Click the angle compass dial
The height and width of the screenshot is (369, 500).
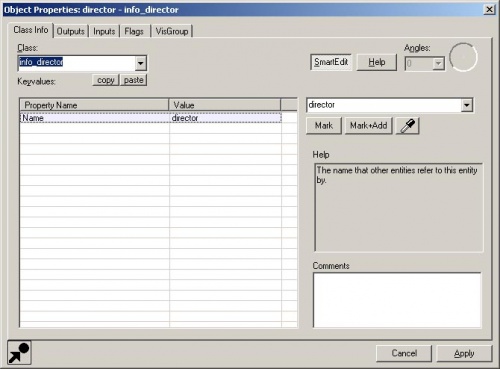click(x=463, y=57)
